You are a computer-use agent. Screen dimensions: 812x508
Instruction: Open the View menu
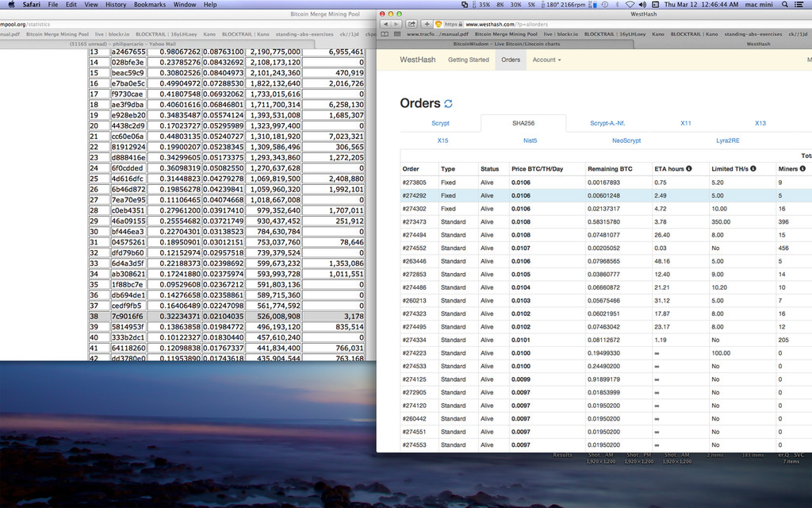[x=91, y=5]
